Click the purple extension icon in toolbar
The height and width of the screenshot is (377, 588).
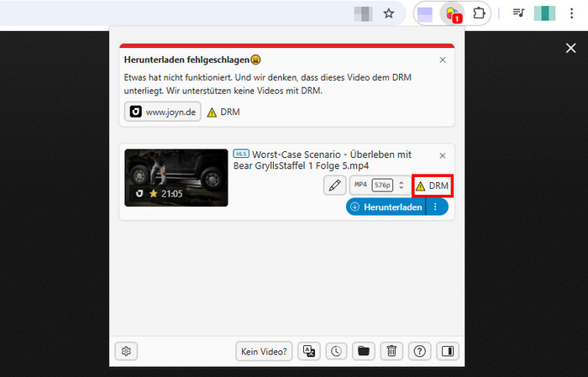pos(425,14)
